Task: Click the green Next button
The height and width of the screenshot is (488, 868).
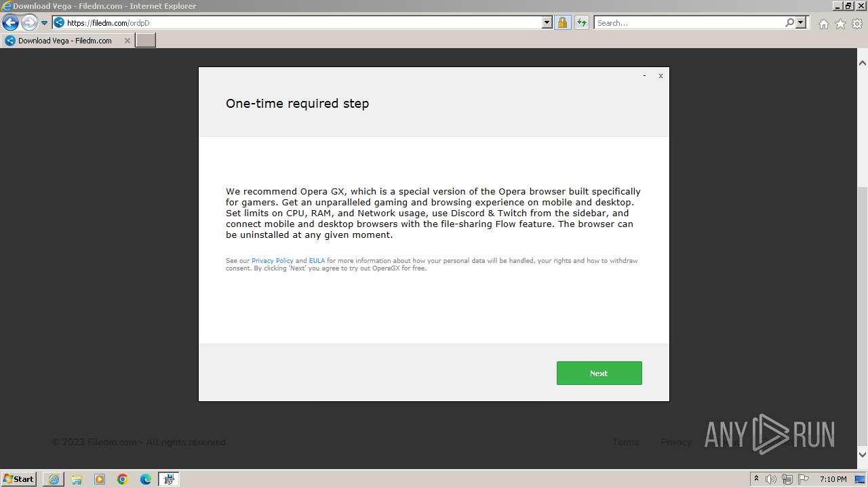Action: coord(599,373)
